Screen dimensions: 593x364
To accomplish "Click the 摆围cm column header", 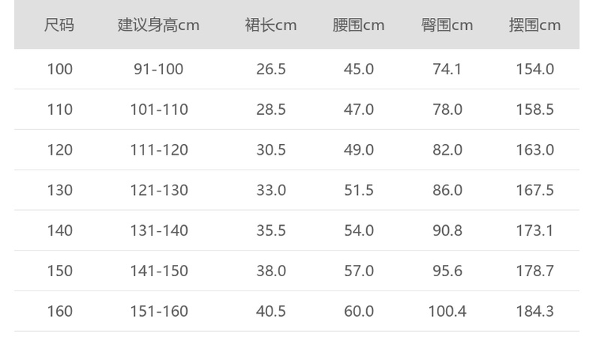I will click(534, 26).
